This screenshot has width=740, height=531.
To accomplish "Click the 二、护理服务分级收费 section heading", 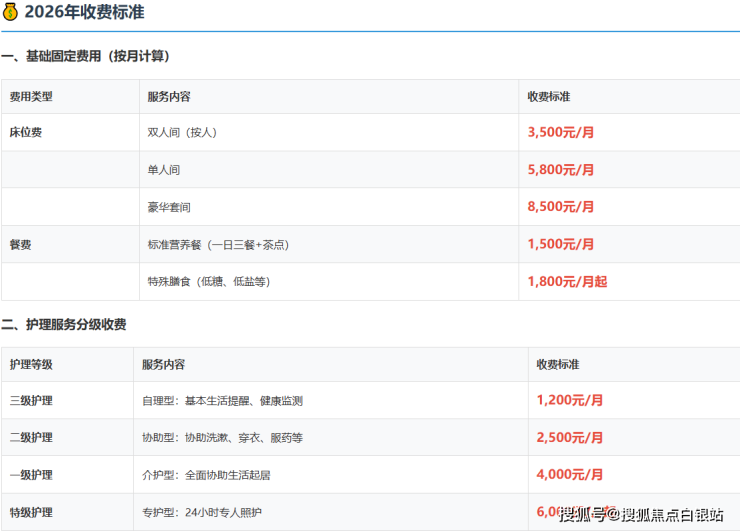I will pyautogui.click(x=64, y=324).
